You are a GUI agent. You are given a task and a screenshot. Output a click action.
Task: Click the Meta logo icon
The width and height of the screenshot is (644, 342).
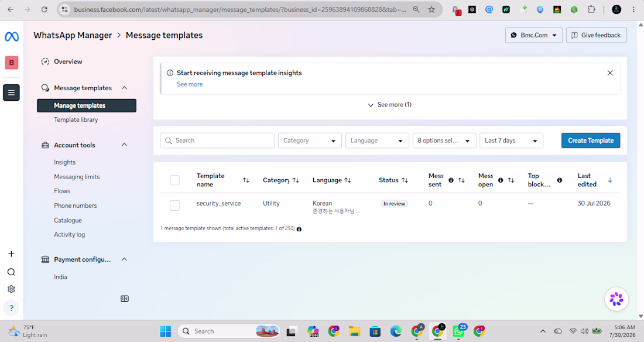(x=12, y=36)
